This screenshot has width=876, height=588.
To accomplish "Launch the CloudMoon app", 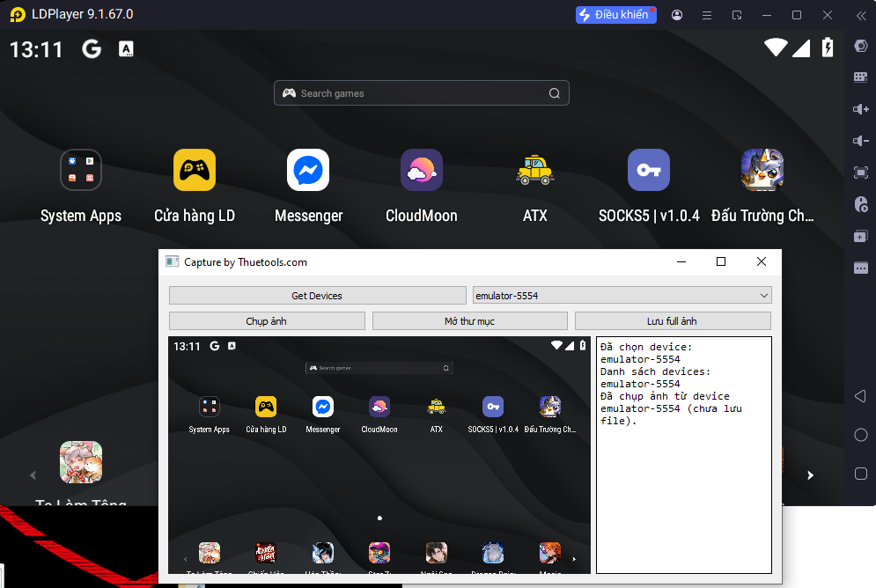I will (422, 171).
